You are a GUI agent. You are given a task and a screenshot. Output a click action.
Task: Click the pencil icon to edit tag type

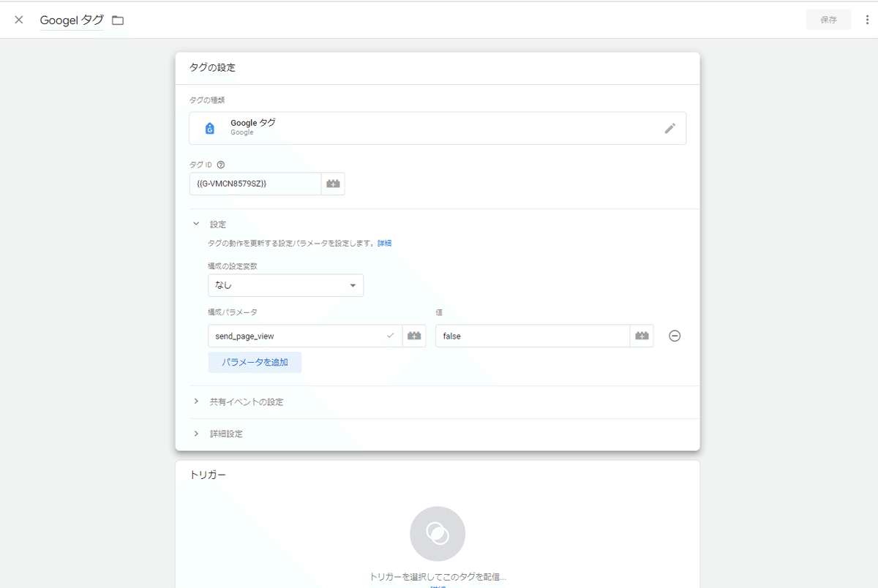click(x=669, y=128)
